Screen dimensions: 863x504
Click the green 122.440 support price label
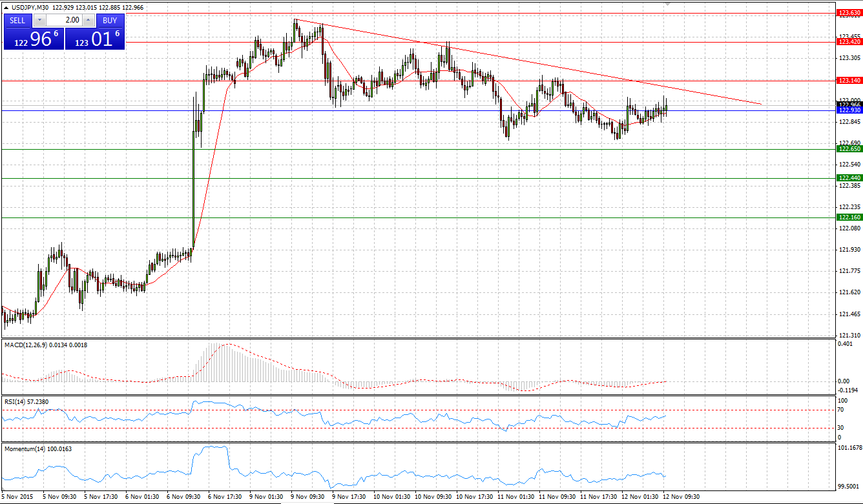(849, 177)
